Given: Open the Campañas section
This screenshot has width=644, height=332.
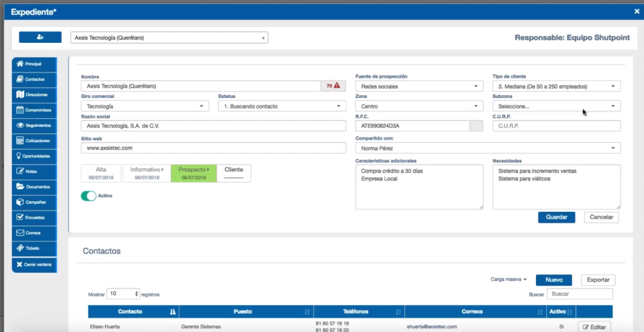Looking at the screenshot, I should [x=34, y=202].
